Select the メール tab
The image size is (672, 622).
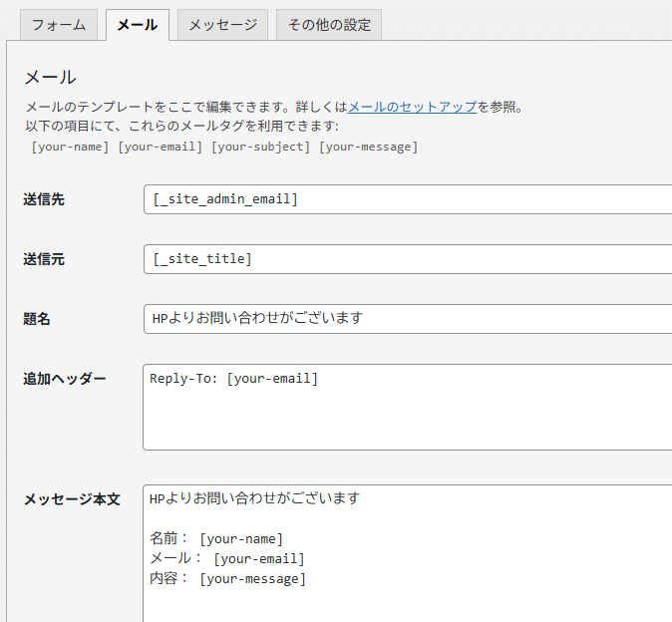click(x=137, y=25)
